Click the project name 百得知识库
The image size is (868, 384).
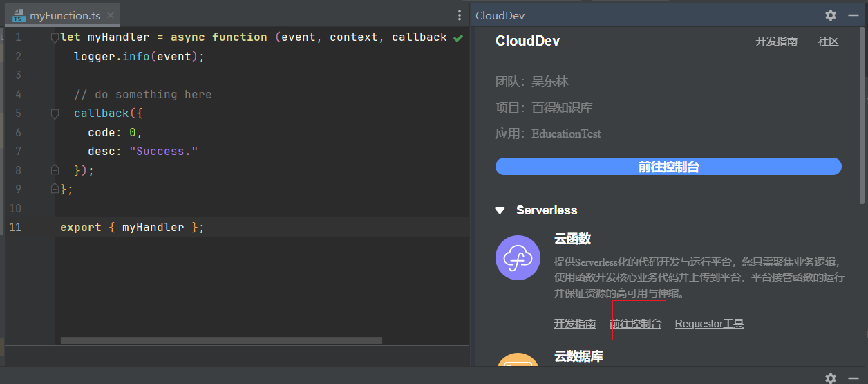pyautogui.click(x=562, y=108)
